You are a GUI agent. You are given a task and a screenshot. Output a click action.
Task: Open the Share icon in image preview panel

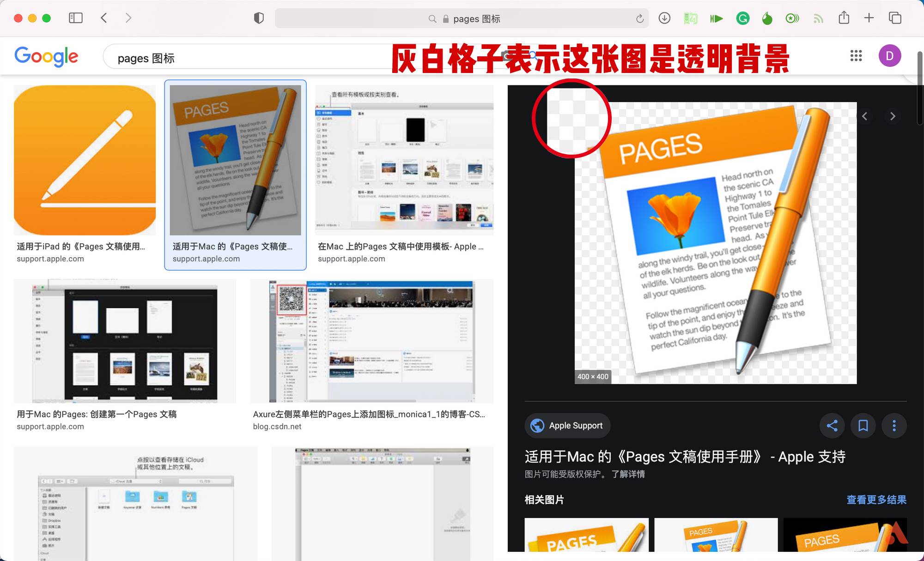point(832,425)
